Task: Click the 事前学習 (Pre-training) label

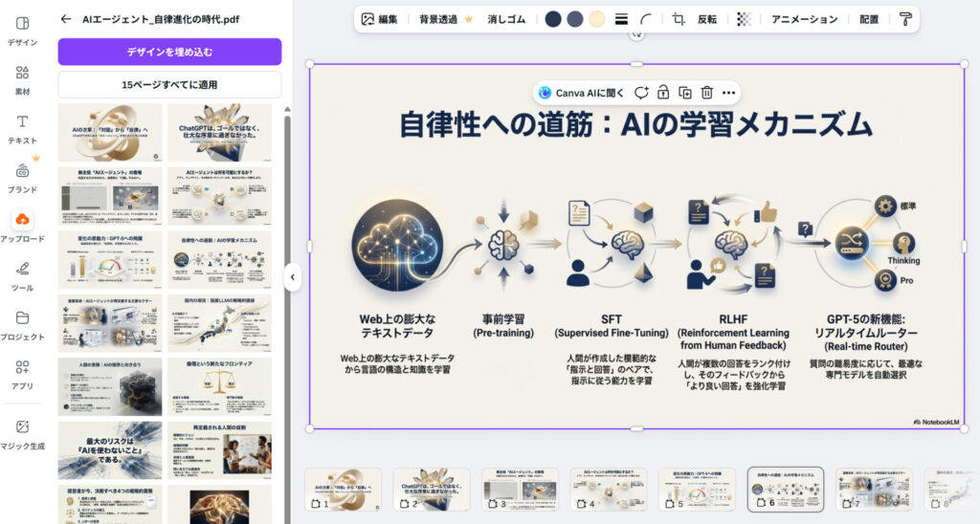Action: pos(503,326)
